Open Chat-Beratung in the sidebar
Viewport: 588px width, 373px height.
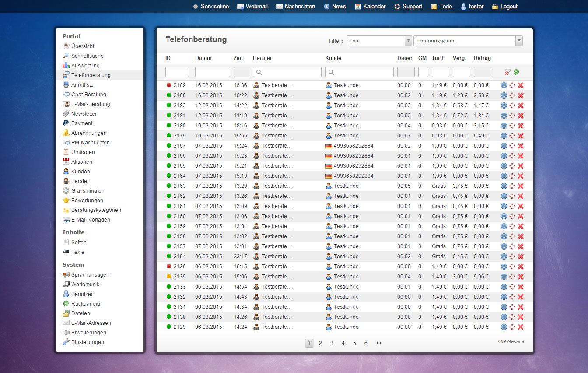(88, 95)
